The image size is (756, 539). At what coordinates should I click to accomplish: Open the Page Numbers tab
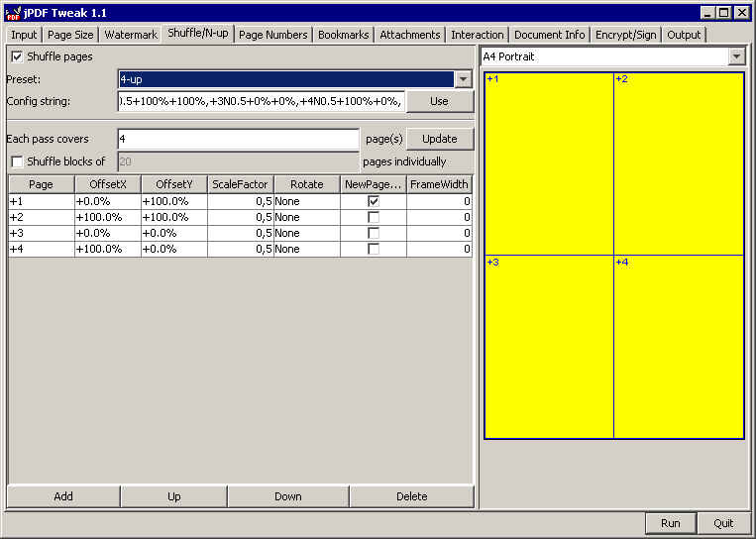point(272,35)
